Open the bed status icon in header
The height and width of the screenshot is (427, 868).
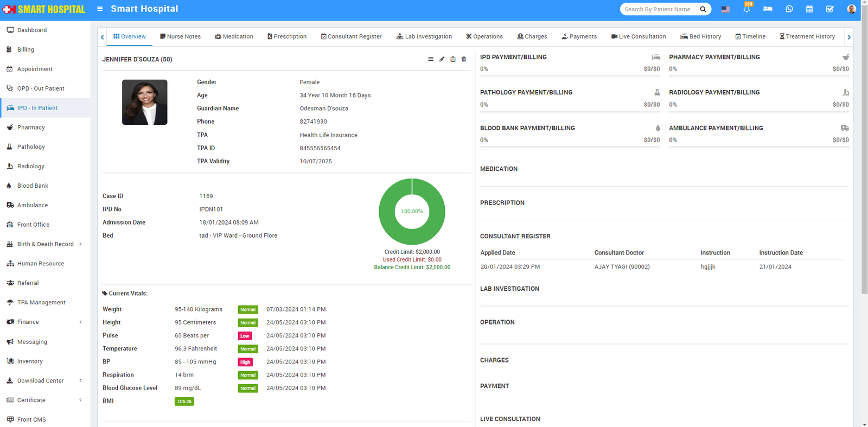point(768,9)
